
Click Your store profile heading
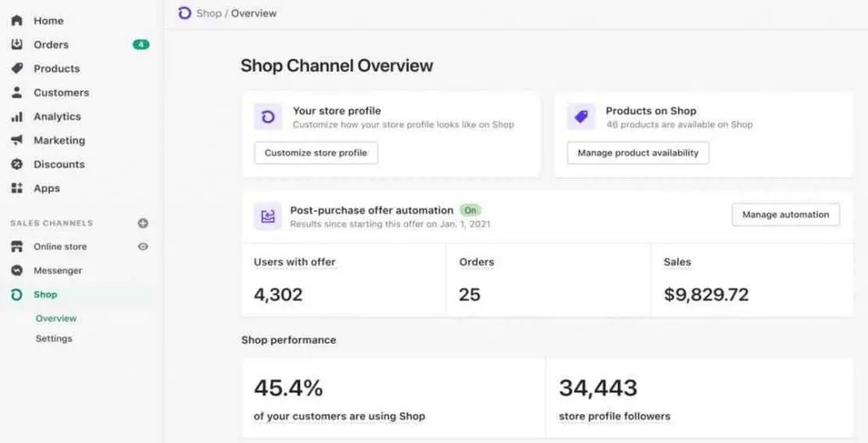pyautogui.click(x=337, y=111)
